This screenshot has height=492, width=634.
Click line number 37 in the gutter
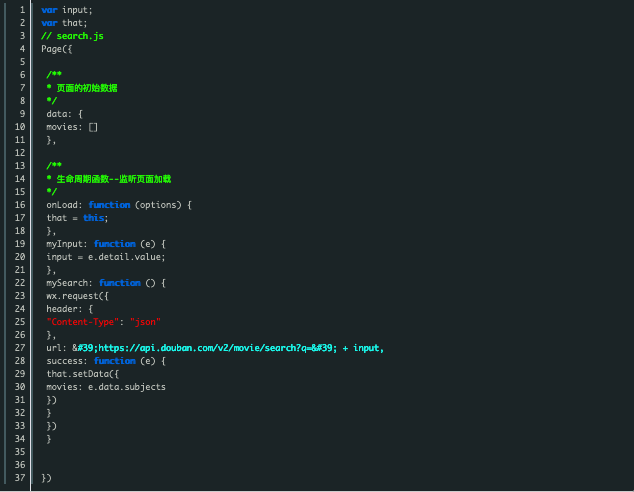click(20, 478)
